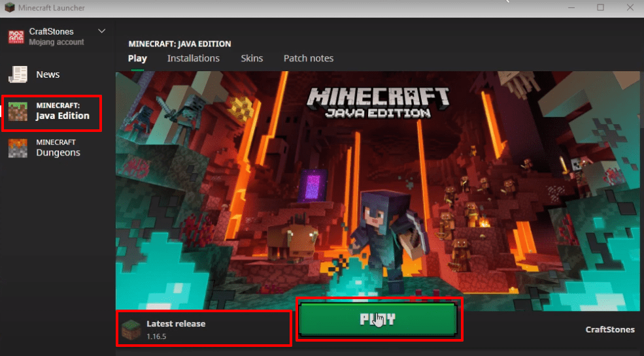Maximize the Minecraft Launcher window
The width and height of the screenshot is (644, 356).
pyautogui.click(x=600, y=7)
